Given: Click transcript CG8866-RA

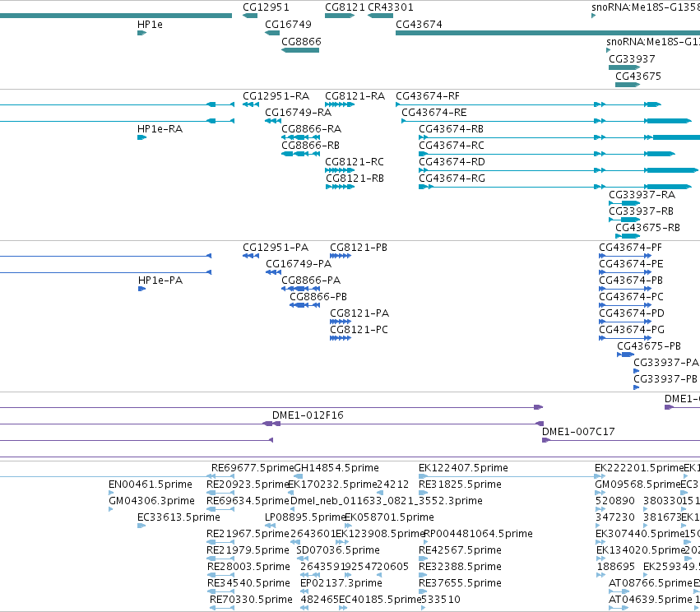Looking at the screenshot, I should point(311,129).
